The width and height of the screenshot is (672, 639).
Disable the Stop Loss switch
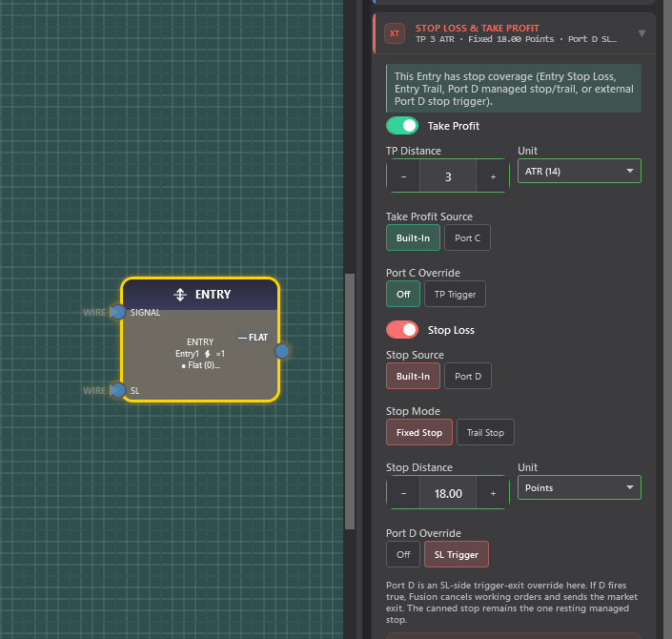pos(402,330)
